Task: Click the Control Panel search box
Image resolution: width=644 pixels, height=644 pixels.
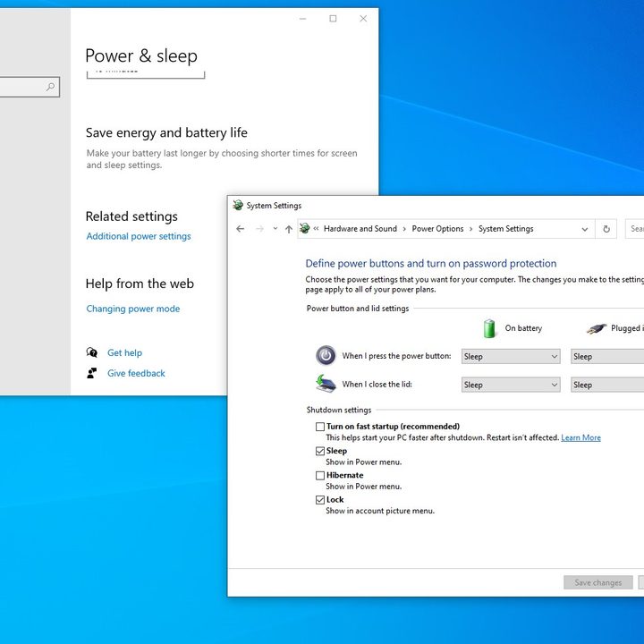Action: click(x=634, y=229)
